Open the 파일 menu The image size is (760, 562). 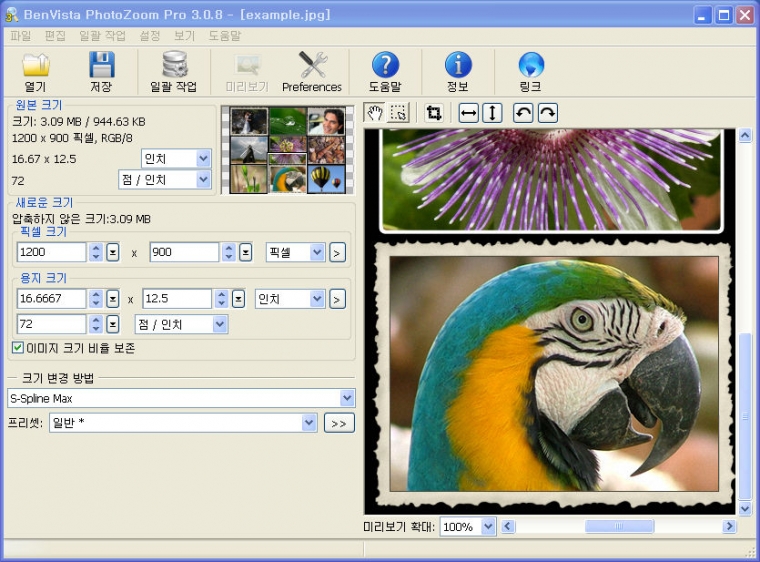(x=20, y=35)
